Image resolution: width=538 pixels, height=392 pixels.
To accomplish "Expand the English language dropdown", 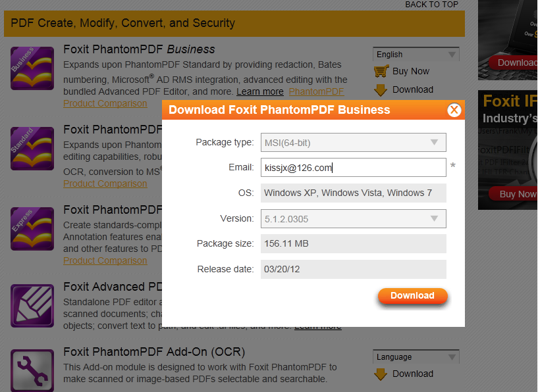I will (416, 55).
